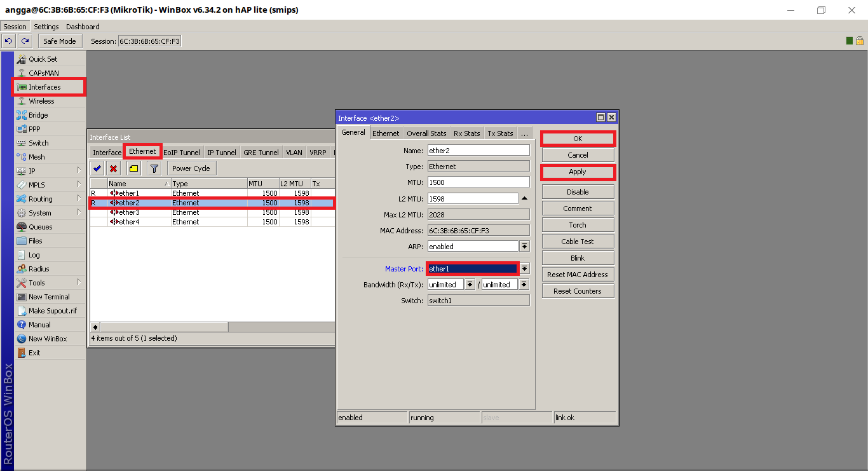
Task: Open the Manual sidebar entry
Action: coord(50,325)
